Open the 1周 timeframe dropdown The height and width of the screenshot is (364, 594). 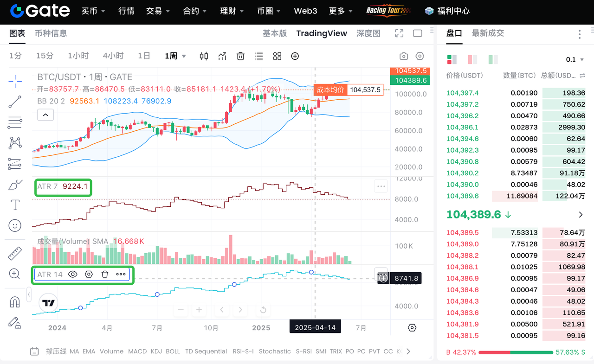click(x=175, y=56)
